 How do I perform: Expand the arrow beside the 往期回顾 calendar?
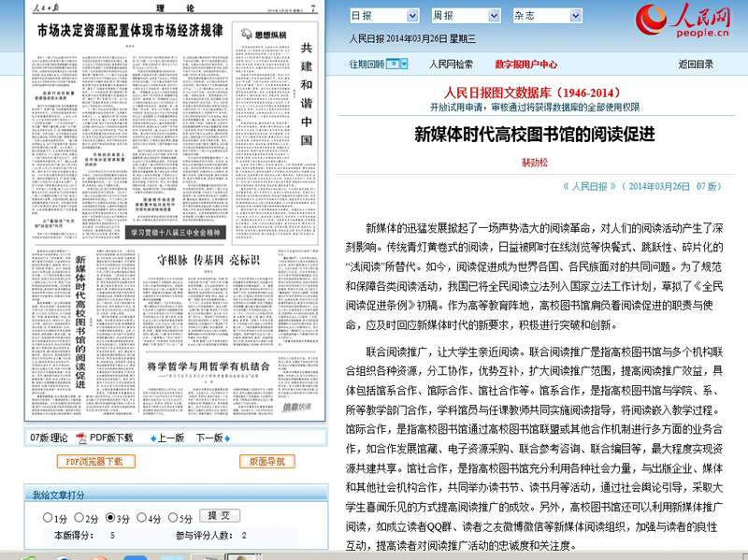[405, 64]
